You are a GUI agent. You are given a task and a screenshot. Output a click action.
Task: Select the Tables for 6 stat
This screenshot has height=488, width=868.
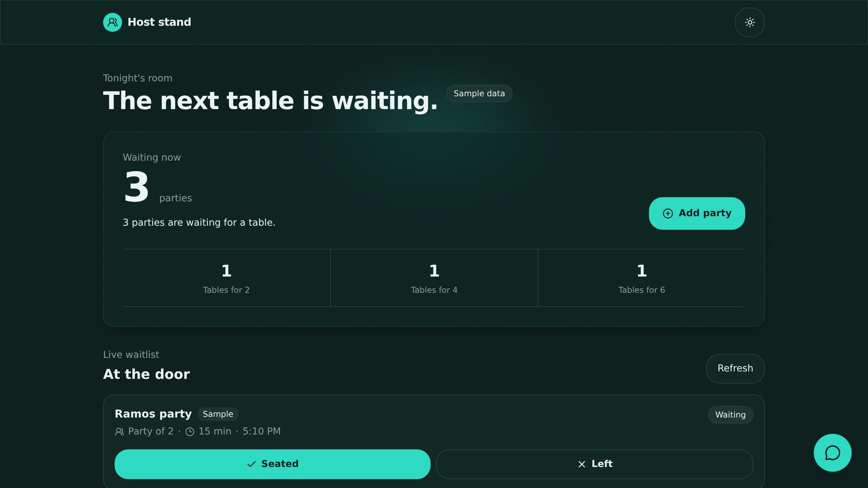pos(642,278)
